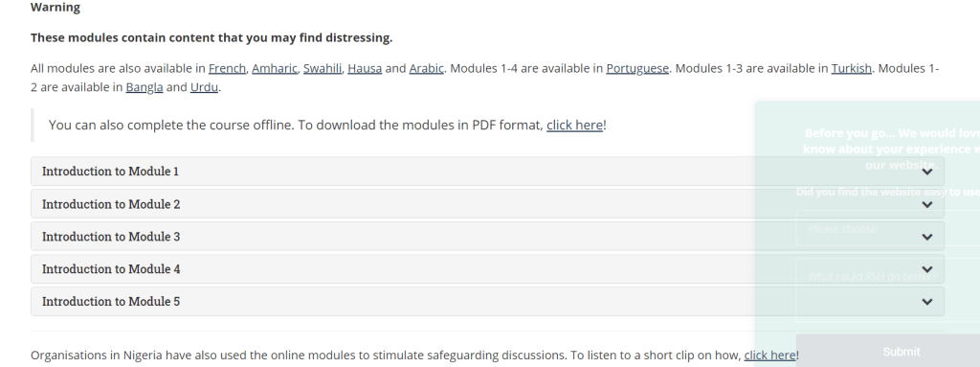
Task: Click here link for Nigeria audio clip
Action: coord(769,356)
